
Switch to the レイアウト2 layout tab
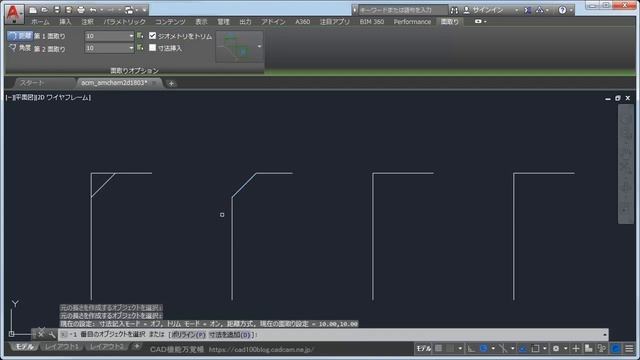tap(106, 347)
